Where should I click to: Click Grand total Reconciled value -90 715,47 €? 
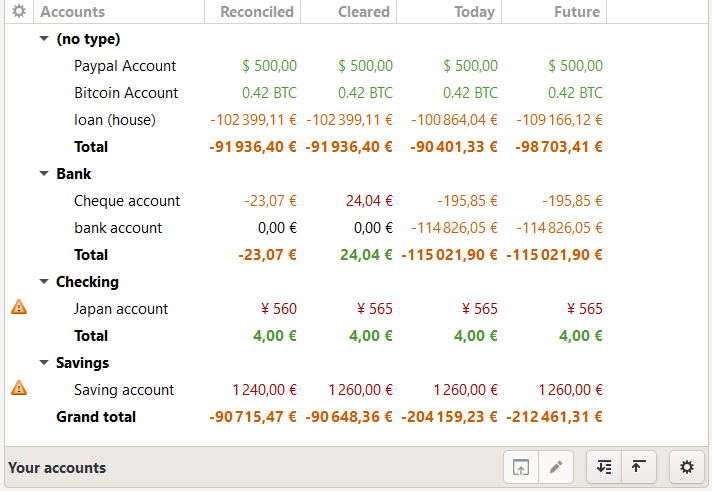click(x=253, y=417)
